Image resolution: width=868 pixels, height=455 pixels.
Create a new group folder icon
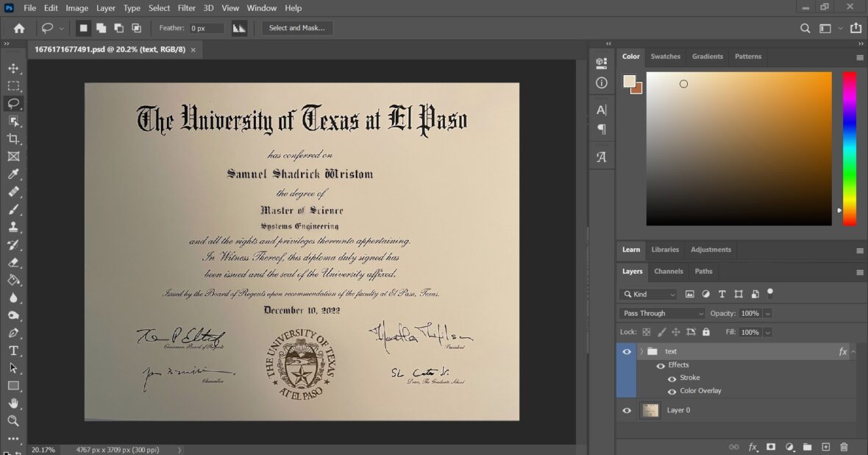[807, 447]
